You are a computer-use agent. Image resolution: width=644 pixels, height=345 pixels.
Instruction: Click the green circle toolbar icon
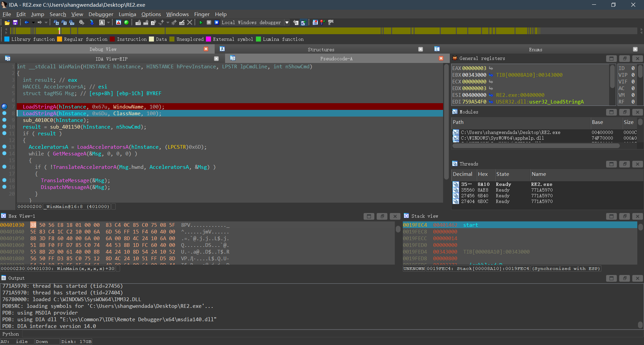click(126, 22)
